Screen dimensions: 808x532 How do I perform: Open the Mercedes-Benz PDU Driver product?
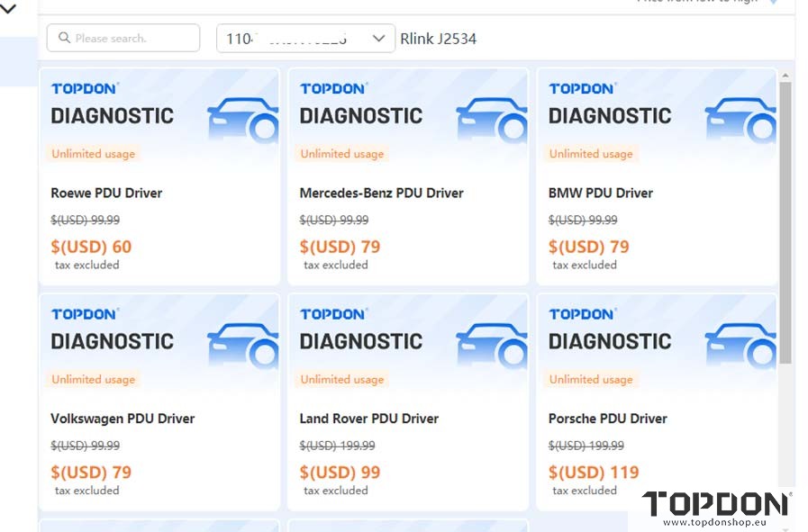click(381, 194)
